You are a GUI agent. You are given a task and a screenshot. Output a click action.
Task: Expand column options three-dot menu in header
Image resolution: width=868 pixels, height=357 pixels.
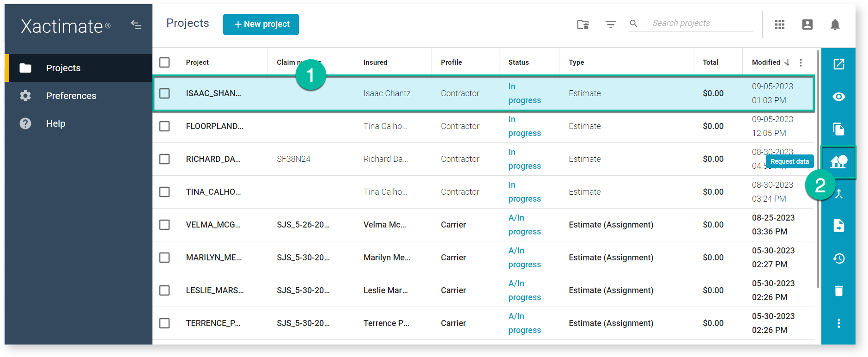[x=801, y=62]
